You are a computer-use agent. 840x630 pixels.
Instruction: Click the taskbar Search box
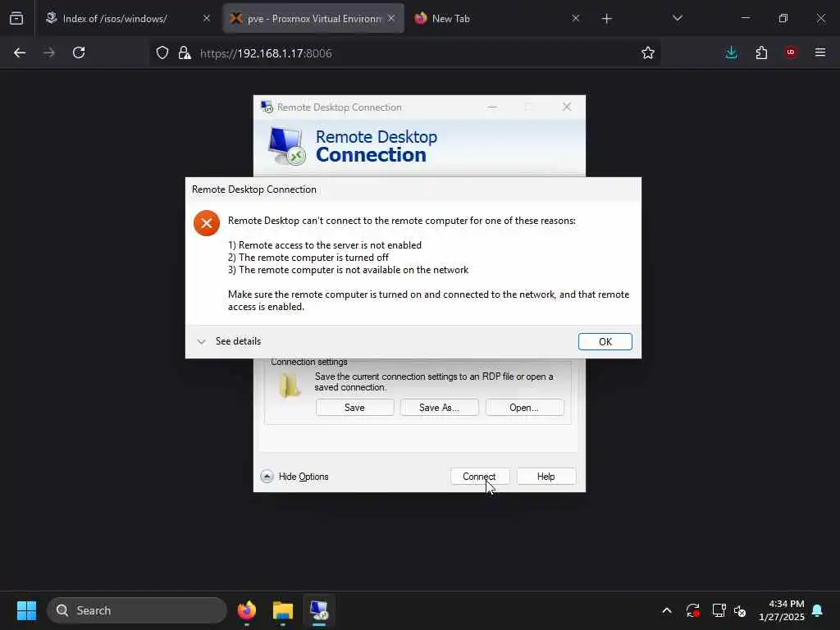137,610
